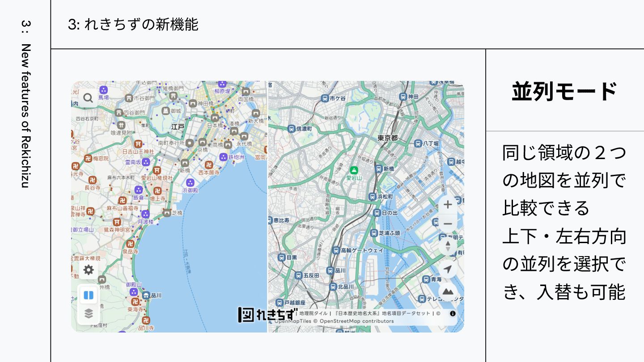Screen dimensions: 644x362
Task: Select 神田 station on modern map
Action: 403,97
